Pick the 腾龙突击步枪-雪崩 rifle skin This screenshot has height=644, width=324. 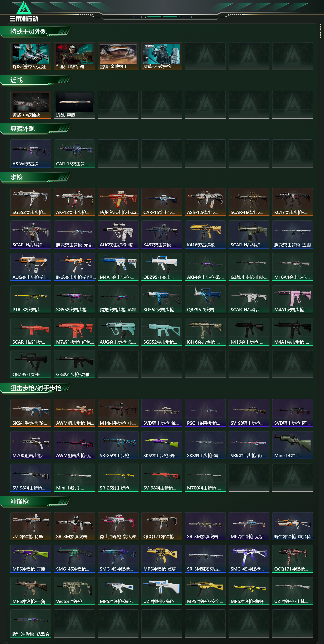[x=292, y=234]
